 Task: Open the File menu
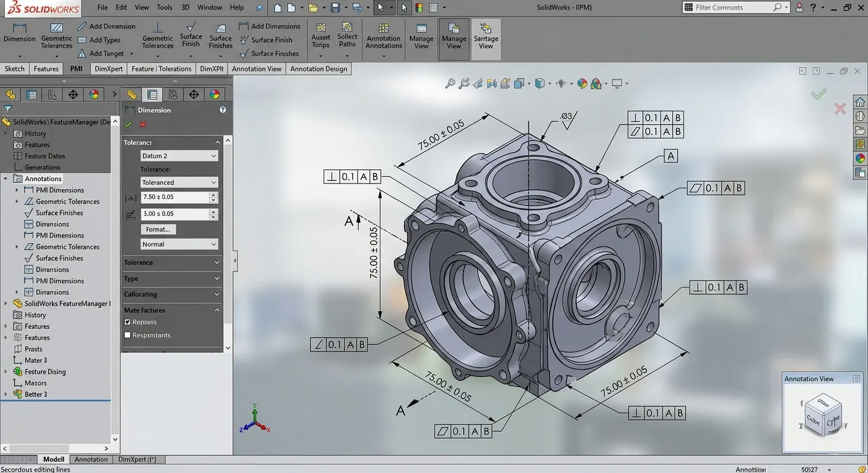[102, 7]
